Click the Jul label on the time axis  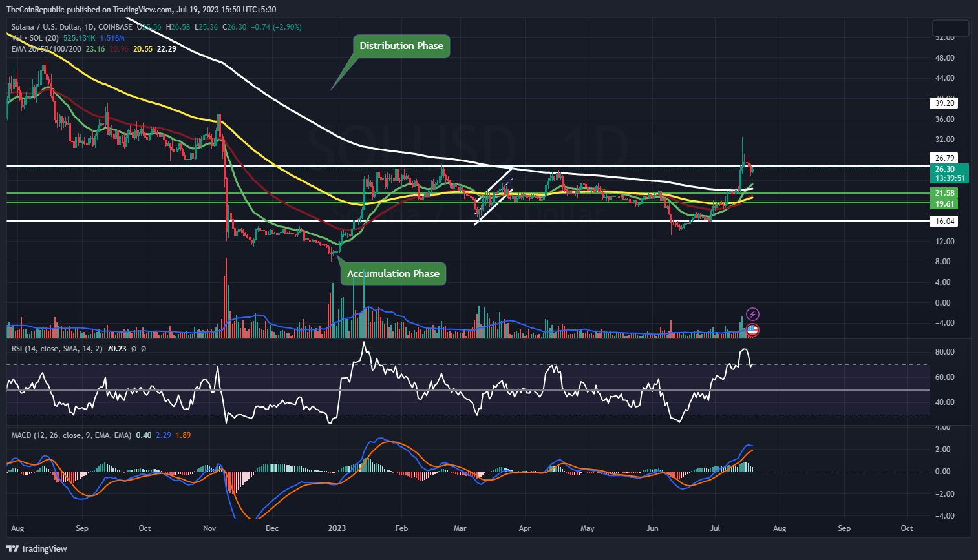point(716,528)
